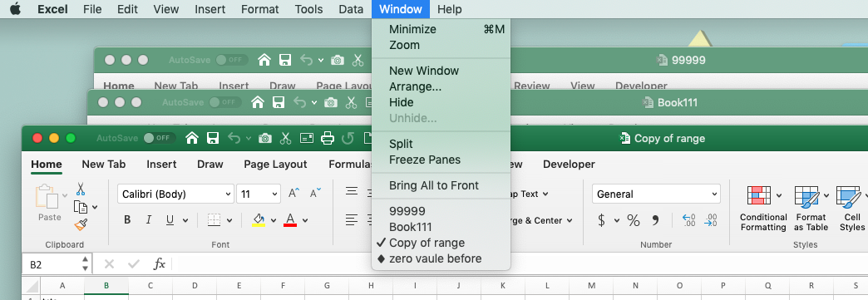Image resolution: width=868 pixels, height=300 pixels.
Task: Apply comma style icon
Action: (x=656, y=220)
